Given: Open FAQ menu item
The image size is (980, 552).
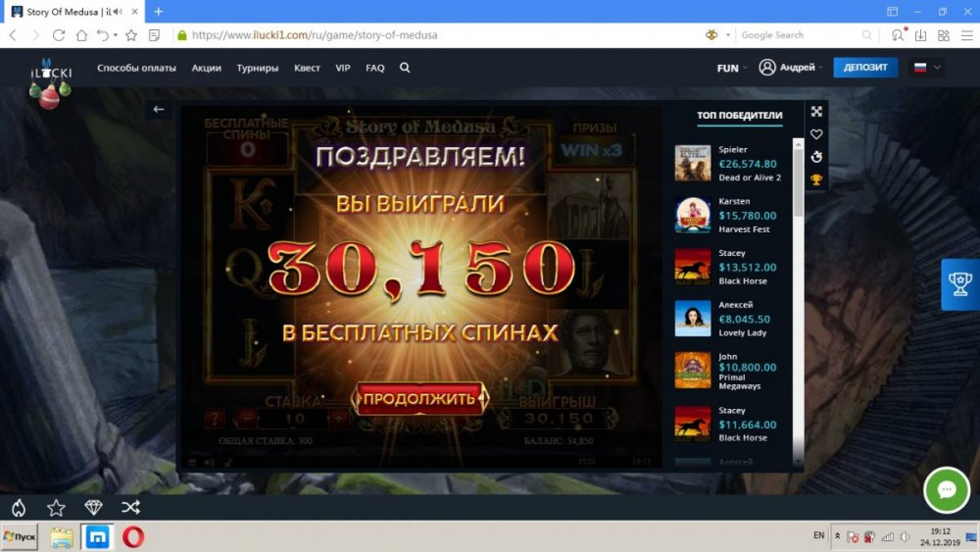Looking at the screenshot, I should point(375,68).
